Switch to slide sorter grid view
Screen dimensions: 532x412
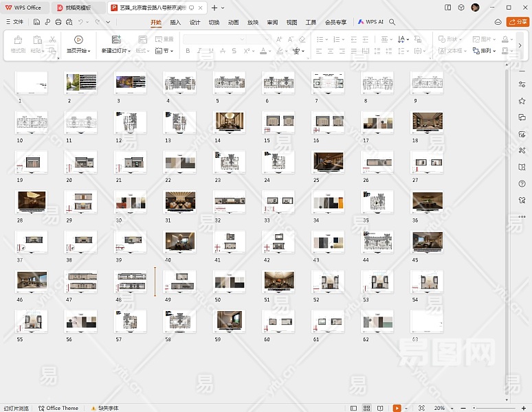[x=367, y=408]
